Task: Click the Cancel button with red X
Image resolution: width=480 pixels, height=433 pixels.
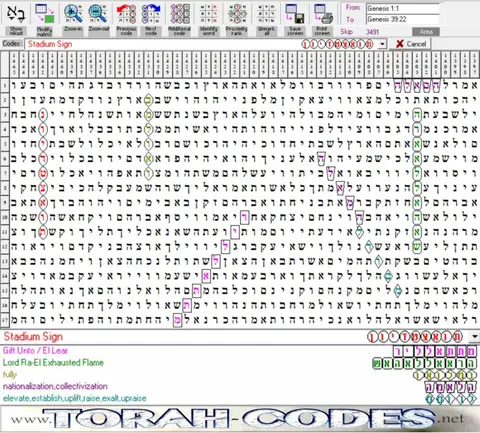Action: [x=411, y=44]
